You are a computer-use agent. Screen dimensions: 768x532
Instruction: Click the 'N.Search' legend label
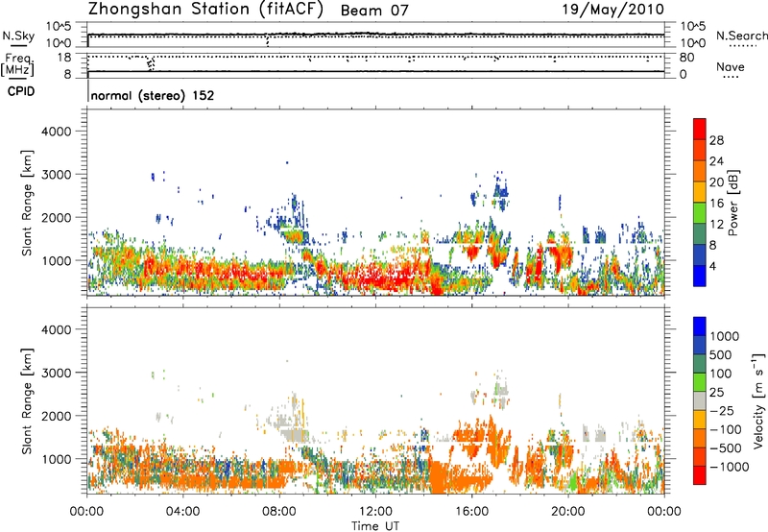(x=741, y=36)
